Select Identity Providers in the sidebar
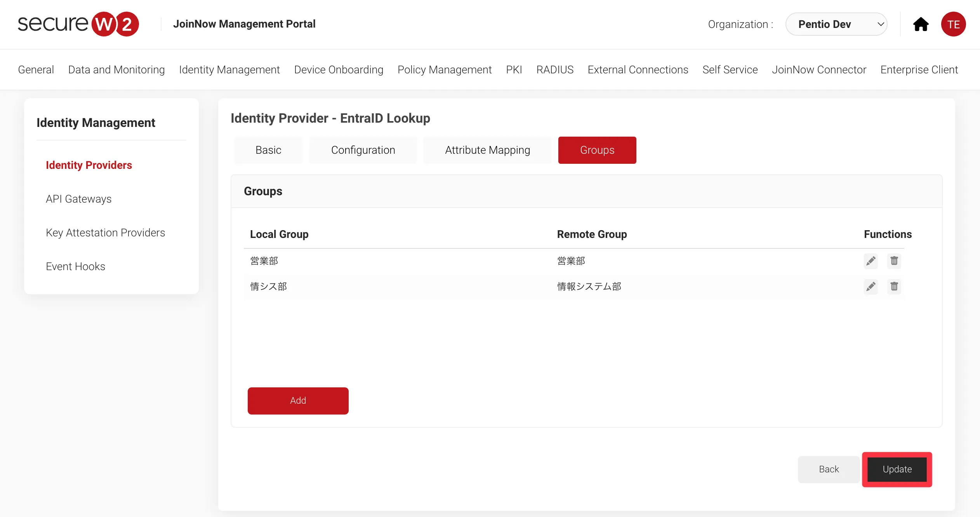 [89, 165]
